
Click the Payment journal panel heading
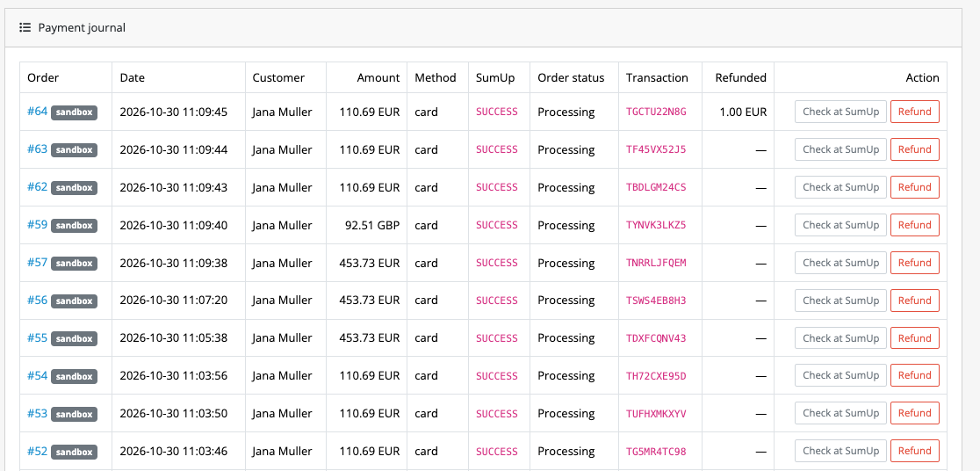pos(82,27)
